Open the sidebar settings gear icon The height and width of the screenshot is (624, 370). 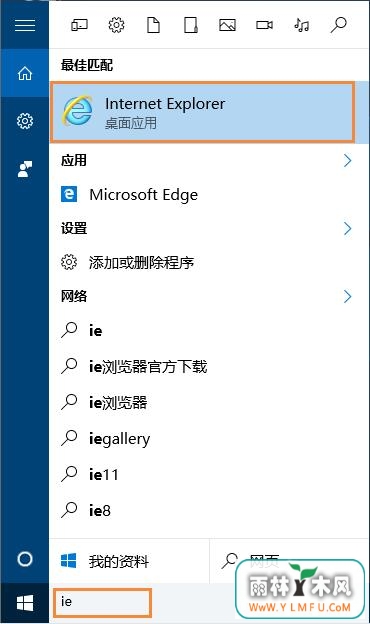[25, 121]
